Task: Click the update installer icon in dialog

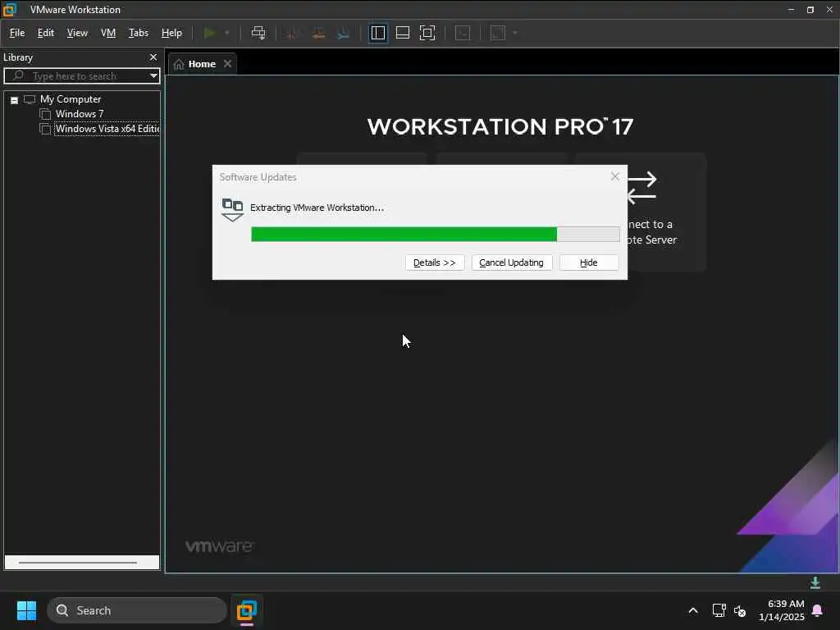Action: (x=232, y=209)
